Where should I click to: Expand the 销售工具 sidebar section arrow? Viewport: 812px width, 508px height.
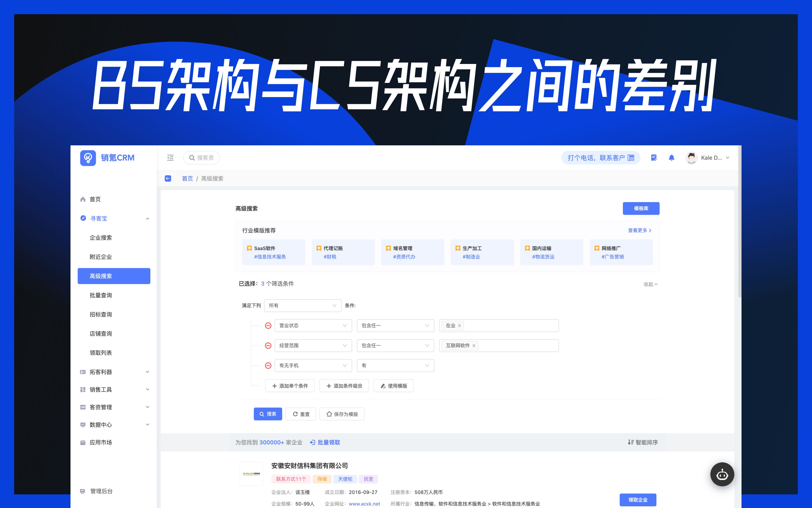(147, 389)
